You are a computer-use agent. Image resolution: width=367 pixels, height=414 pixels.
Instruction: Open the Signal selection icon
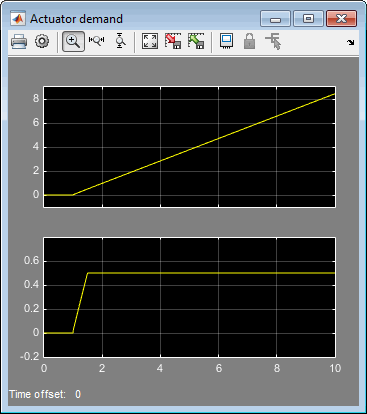point(273,41)
